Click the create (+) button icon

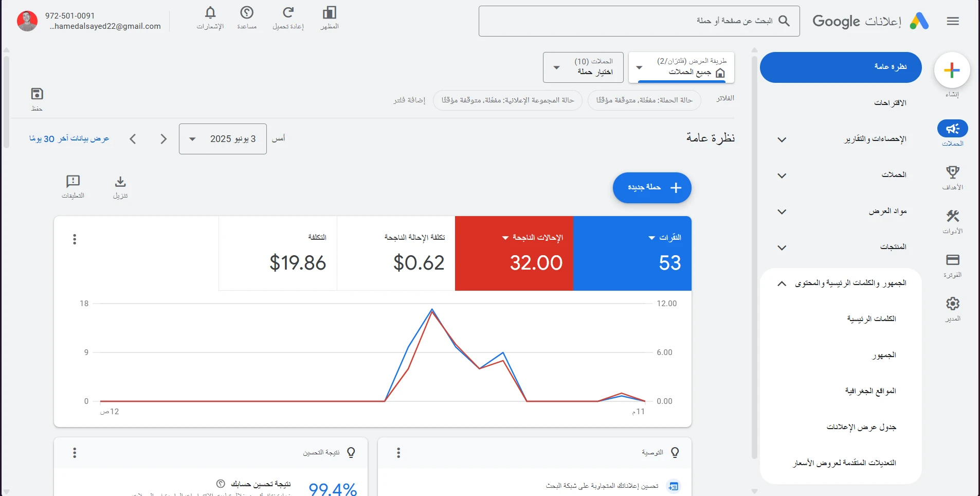[x=951, y=69]
